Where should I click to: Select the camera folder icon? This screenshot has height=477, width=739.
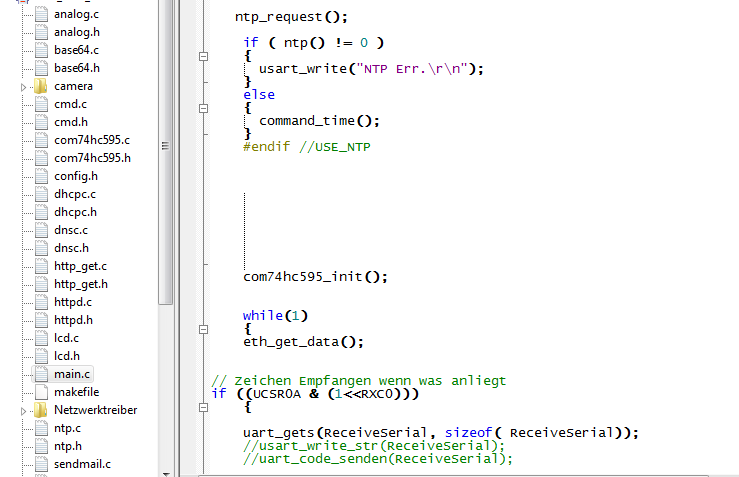[x=41, y=86]
